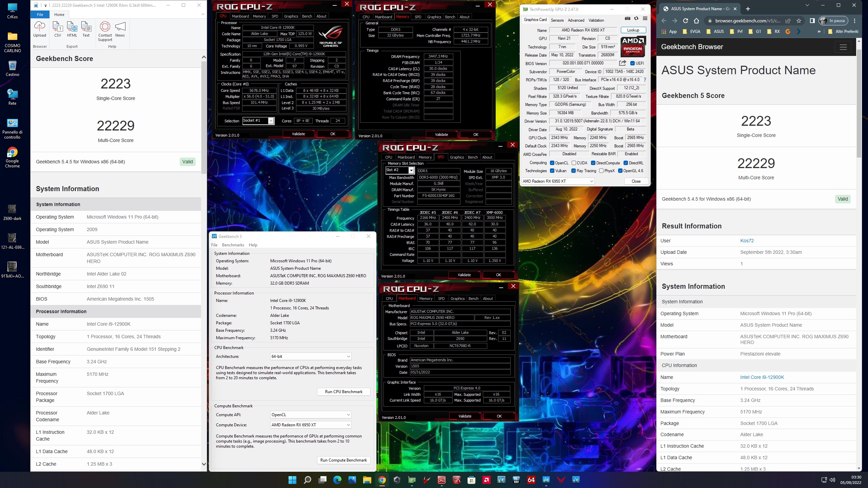
Task: Toggle Ray Tracing checkbox in GPU-Z
Action: tap(573, 171)
